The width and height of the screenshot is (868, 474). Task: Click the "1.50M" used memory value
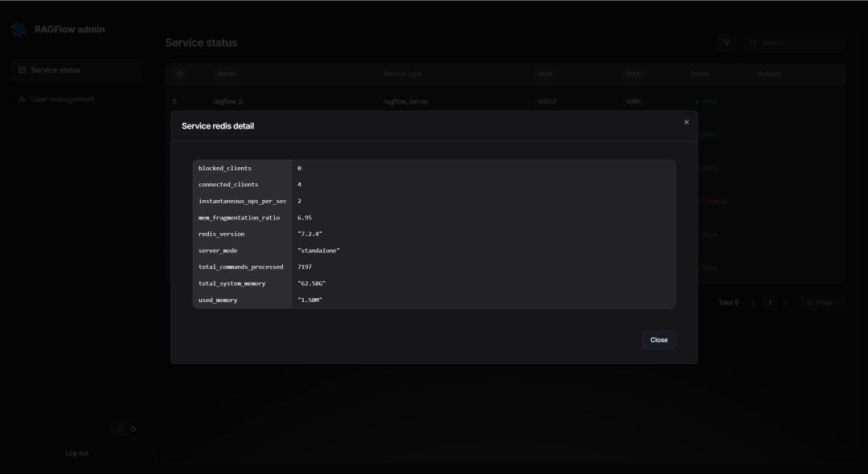tap(309, 300)
